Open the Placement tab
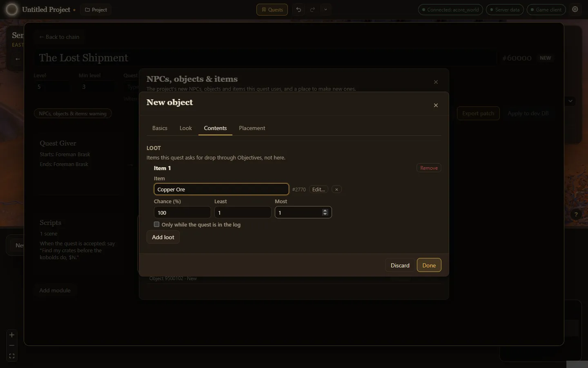The width and height of the screenshot is (588, 368). point(252,128)
